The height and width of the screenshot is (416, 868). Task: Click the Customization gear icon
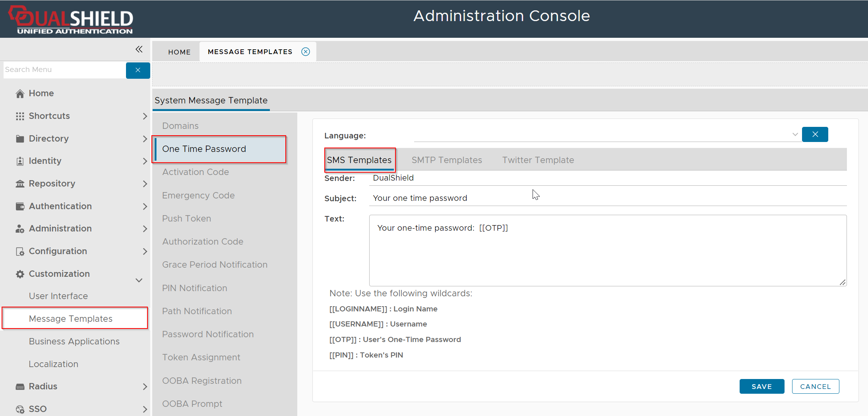20,274
